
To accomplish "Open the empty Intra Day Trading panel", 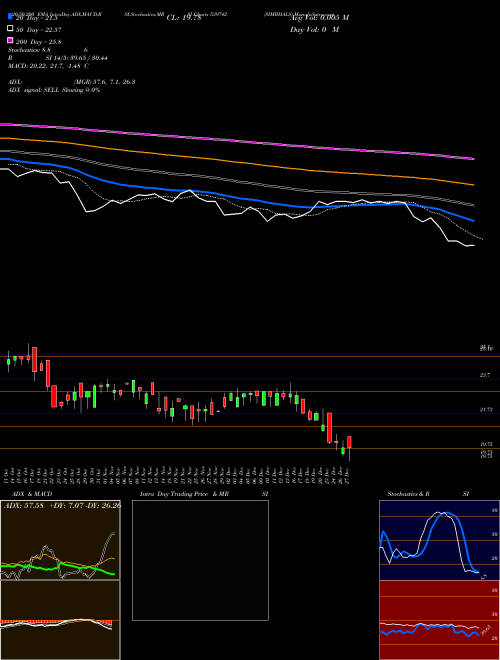I will point(200,560).
